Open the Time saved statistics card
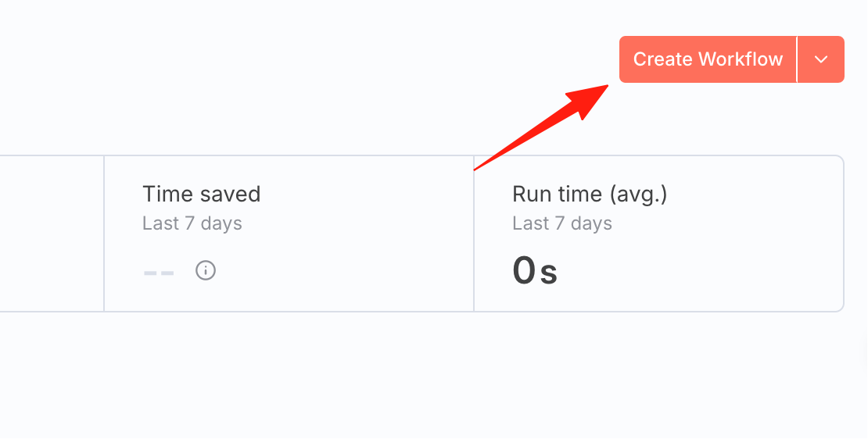Image resolution: width=868 pixels, height=439 pixels. 289,234
